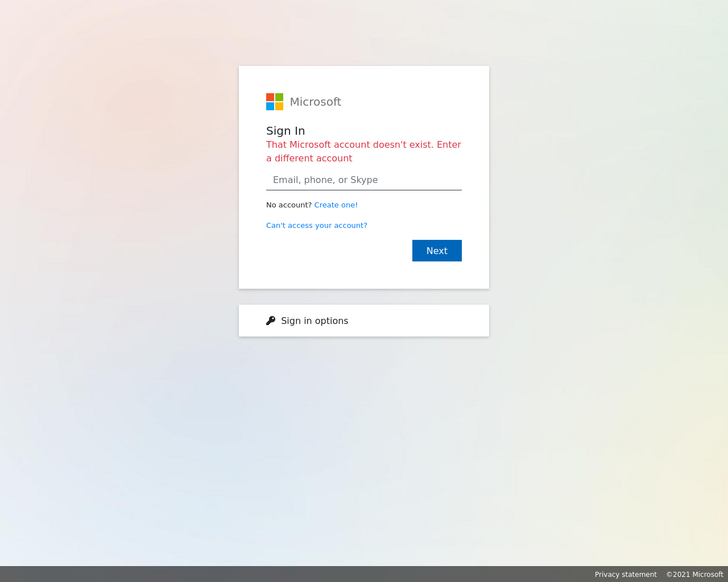
Task: Open the Create one! link
Action: click(336, 205)
